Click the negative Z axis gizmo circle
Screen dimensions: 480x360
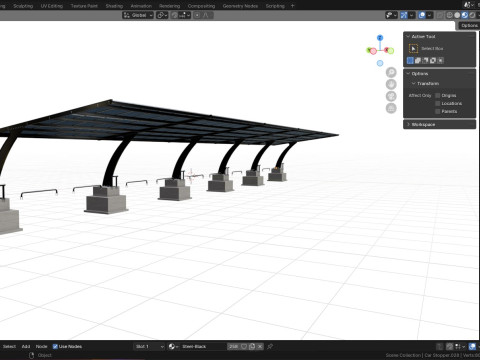pyautogui.click(x=380, y=63)
